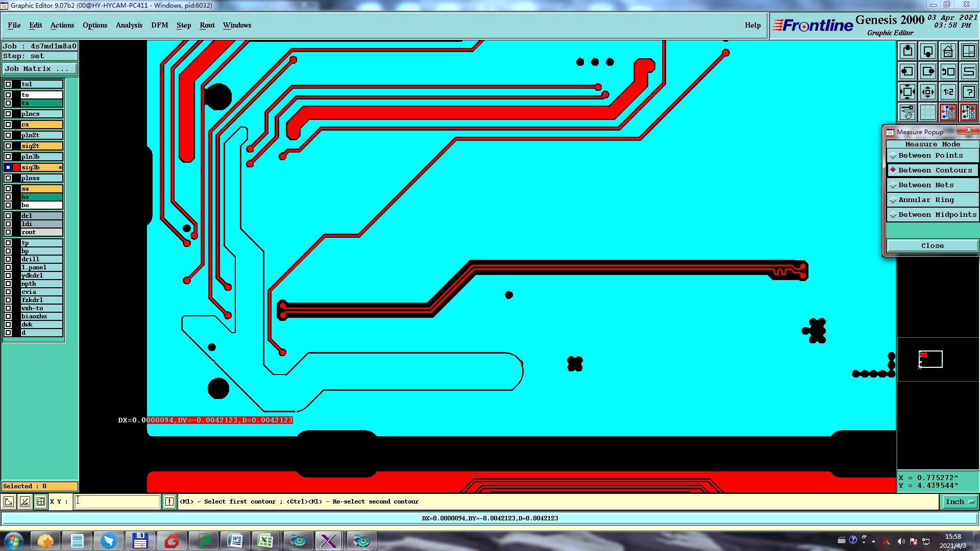The width and height of the screenshot is (980, 551).
Task: Expand the Job Matrix button
Action: pyautogui.click(x=40, y=69)
